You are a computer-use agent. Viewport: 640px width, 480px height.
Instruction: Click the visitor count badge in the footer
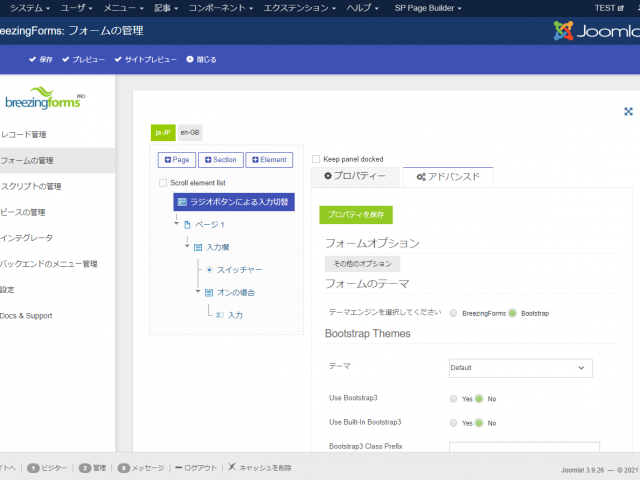(33, 468)
